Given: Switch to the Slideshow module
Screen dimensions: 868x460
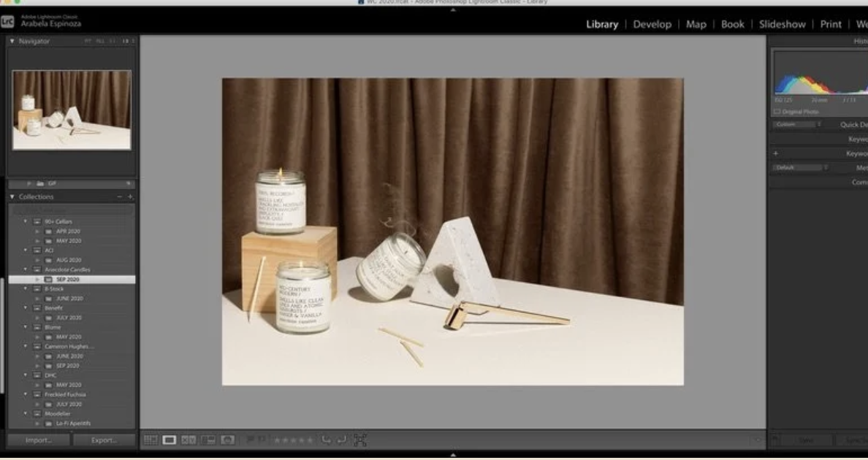Looking at the screenshot, I should 783,24.
